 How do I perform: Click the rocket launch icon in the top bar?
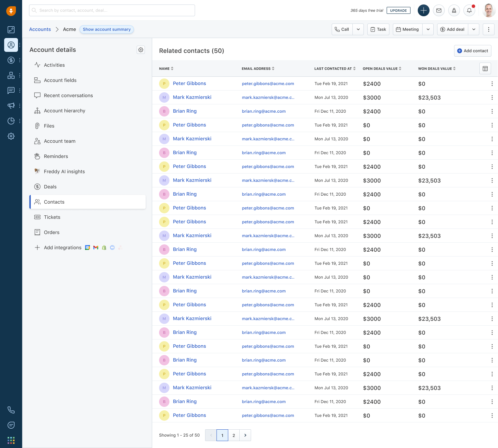454,10
